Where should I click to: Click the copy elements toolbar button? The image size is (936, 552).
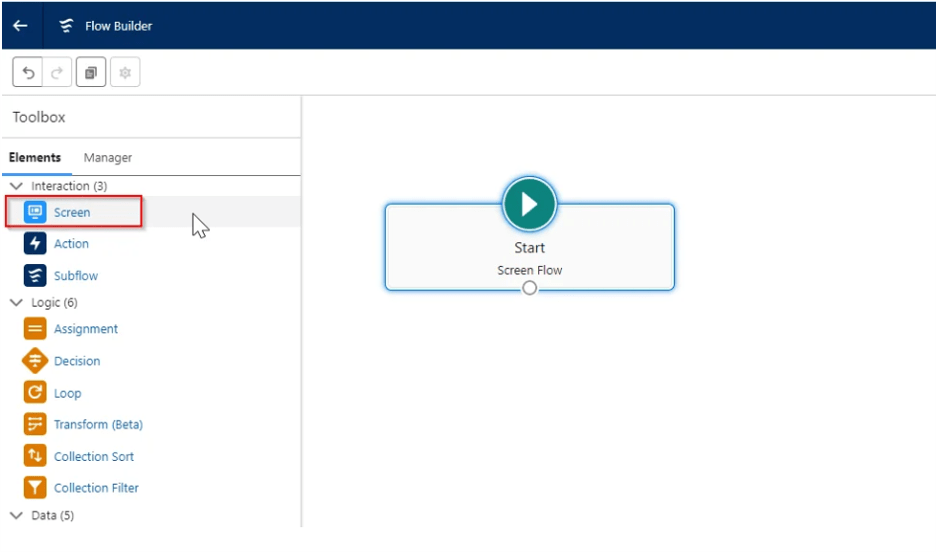click(90, 73)
